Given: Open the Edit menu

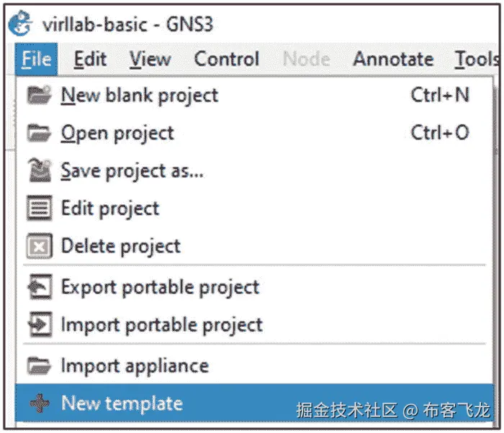Looking at the screenshot, I should pyautogui.click(x=90, y=59).
